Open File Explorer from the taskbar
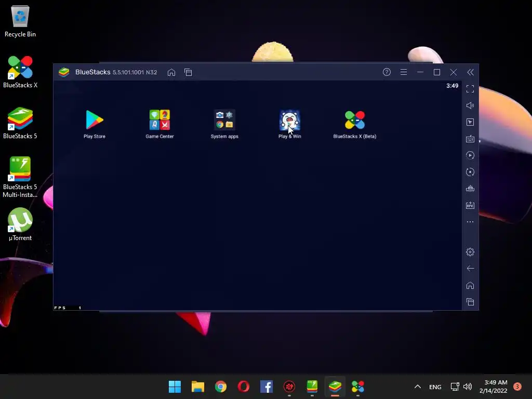 [x=198, y=387]
